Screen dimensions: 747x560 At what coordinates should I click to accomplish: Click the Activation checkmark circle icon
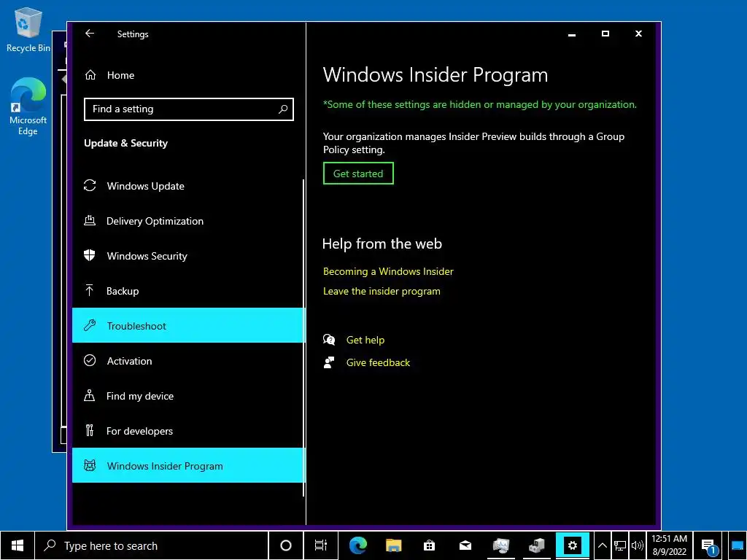tap(90, 360)
